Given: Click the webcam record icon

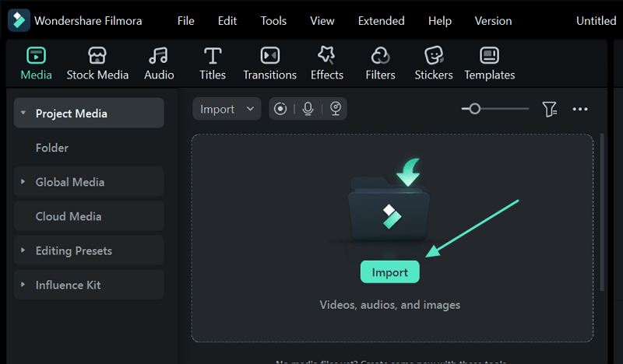Looking at the screenshot, I should point(336,109).
